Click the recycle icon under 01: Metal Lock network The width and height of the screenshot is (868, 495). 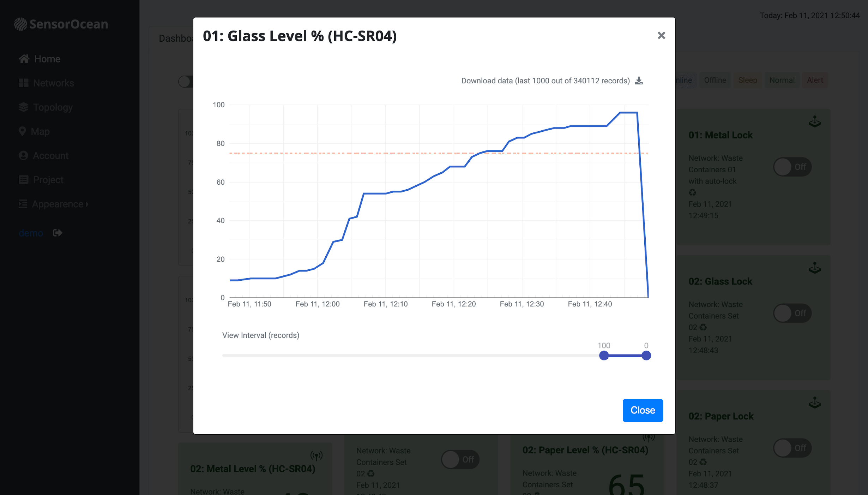tap(692, 192)
